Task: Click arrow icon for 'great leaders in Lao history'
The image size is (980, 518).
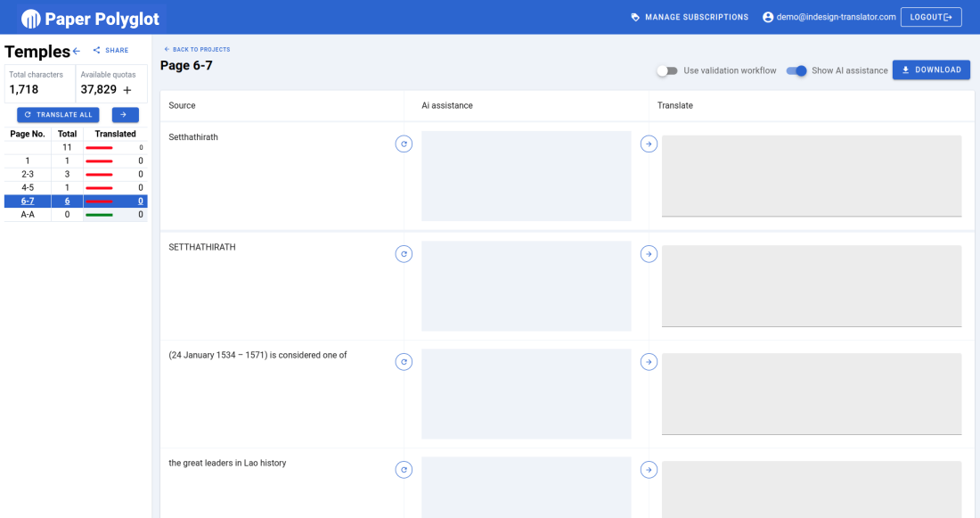Action: coord(649,470)
